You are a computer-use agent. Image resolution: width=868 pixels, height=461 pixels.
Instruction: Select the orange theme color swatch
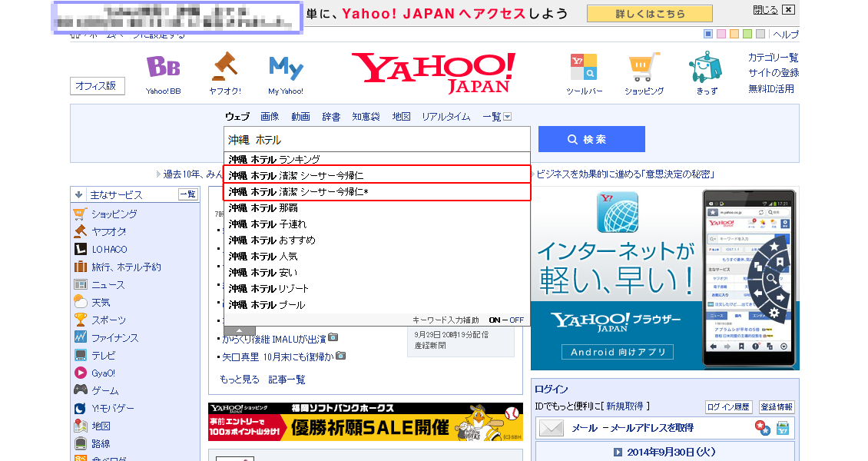click(x=734, y=35)
